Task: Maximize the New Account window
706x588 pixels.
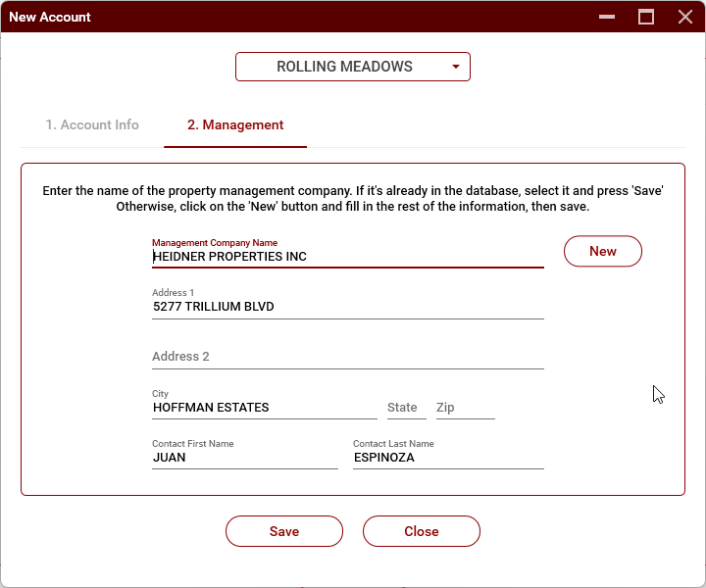Action: pyautogui.click(x=646, y=17)
